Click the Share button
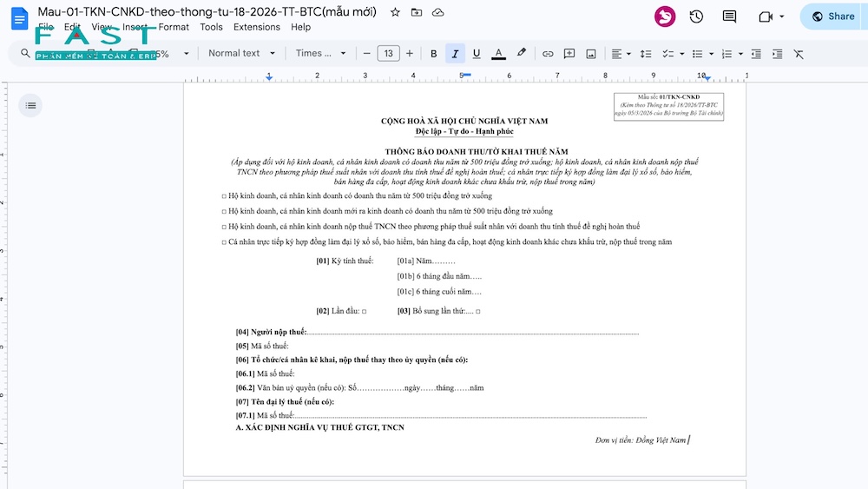This screenshot has width=868, height=489. tap(833, 17)
